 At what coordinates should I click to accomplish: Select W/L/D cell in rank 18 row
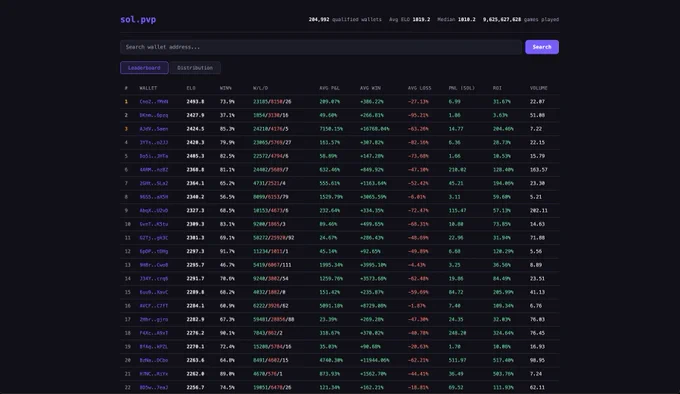pyautogui.click(x=268, y=333)
